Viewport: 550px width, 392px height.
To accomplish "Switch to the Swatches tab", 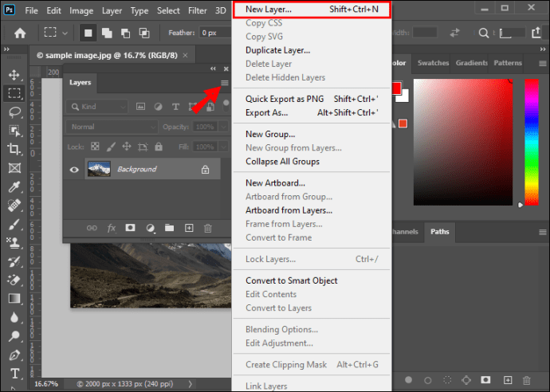I will tap(433, 63).
